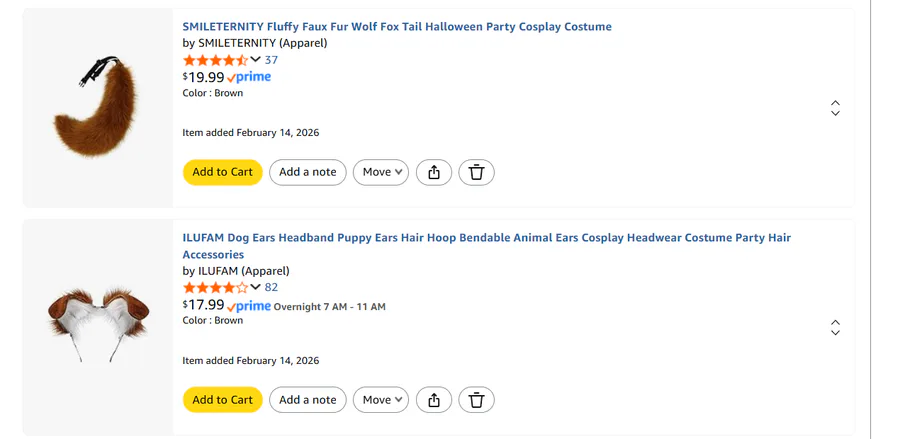Add a note to the fox tail item
This screenshot has height=439, width=900.
[307, 172]
